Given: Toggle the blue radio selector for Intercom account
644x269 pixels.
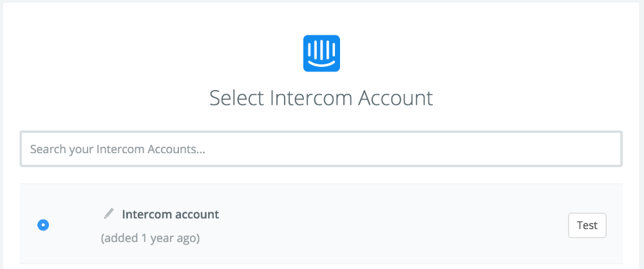Looking at the screenshot, I should (43, 225).
